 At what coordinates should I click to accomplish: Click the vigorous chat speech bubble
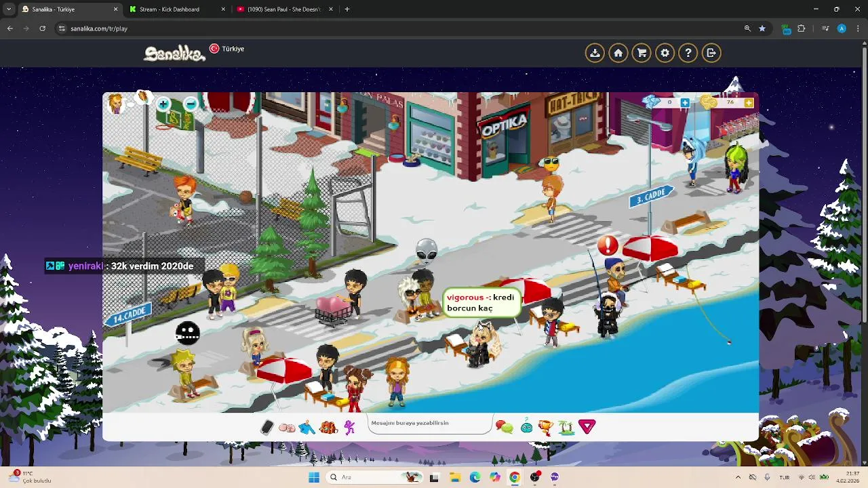481,303
